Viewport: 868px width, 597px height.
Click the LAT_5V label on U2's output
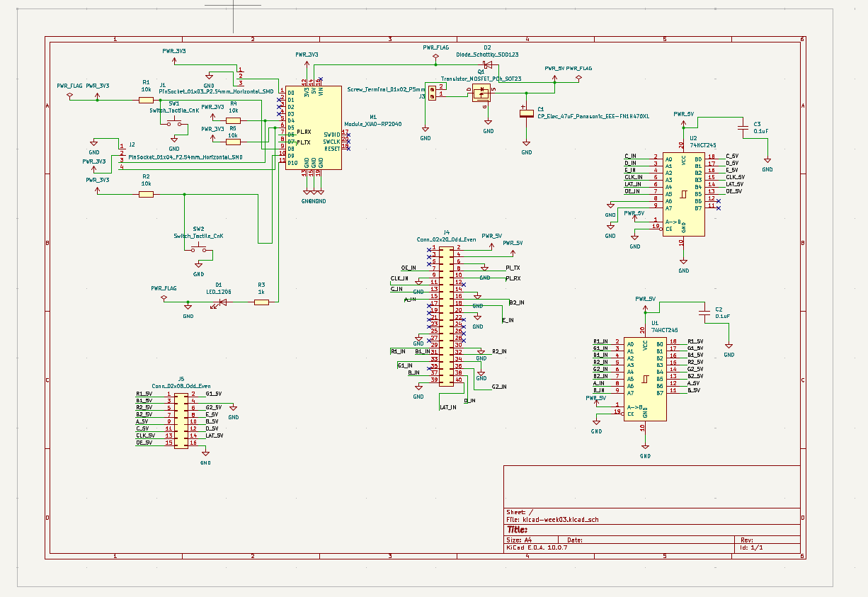click(734, 184)
